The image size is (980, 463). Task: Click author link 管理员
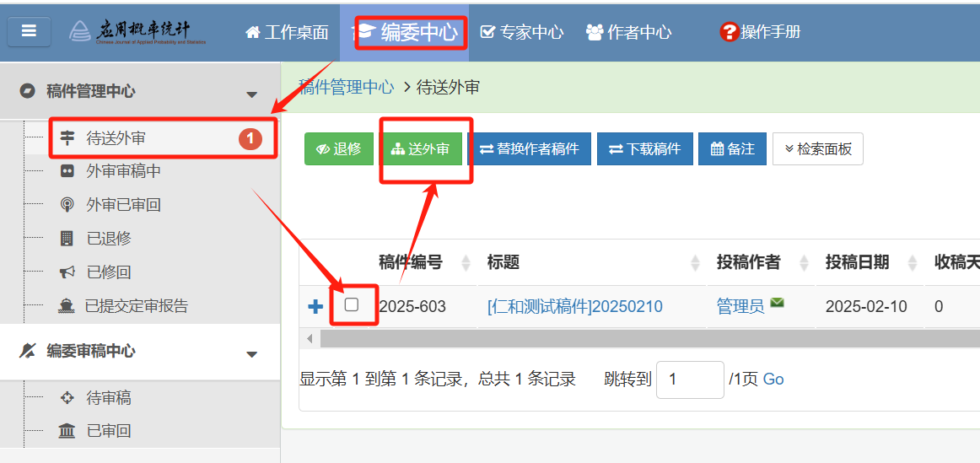(x=740, y=306)
